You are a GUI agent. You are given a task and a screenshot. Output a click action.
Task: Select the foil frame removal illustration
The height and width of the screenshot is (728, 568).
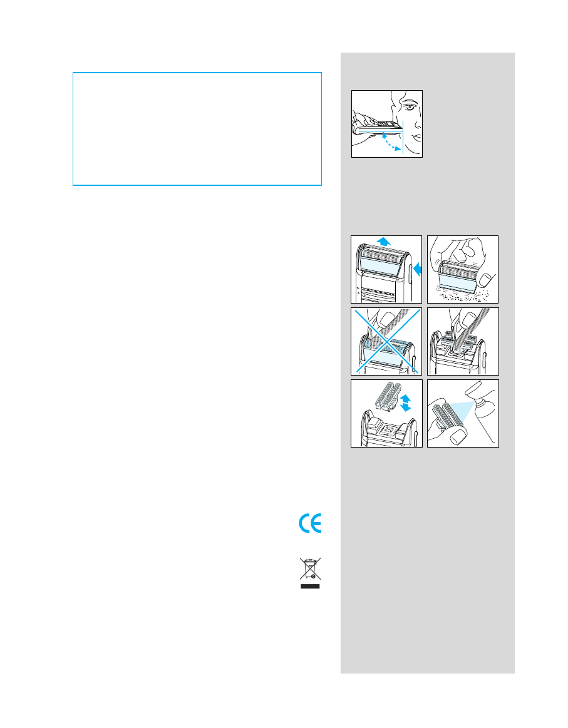386,269
